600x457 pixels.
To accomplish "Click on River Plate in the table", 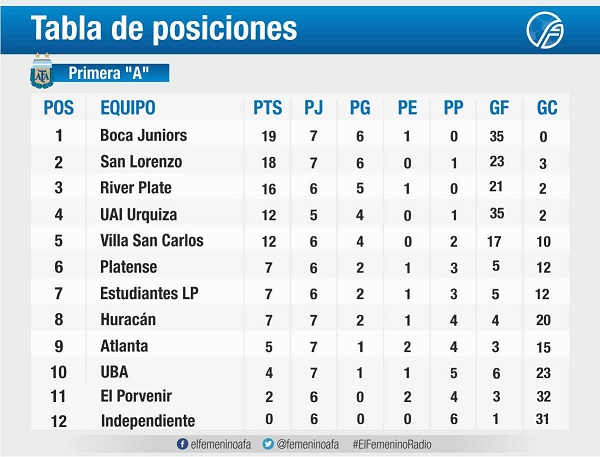I will (x=136, y=187).
